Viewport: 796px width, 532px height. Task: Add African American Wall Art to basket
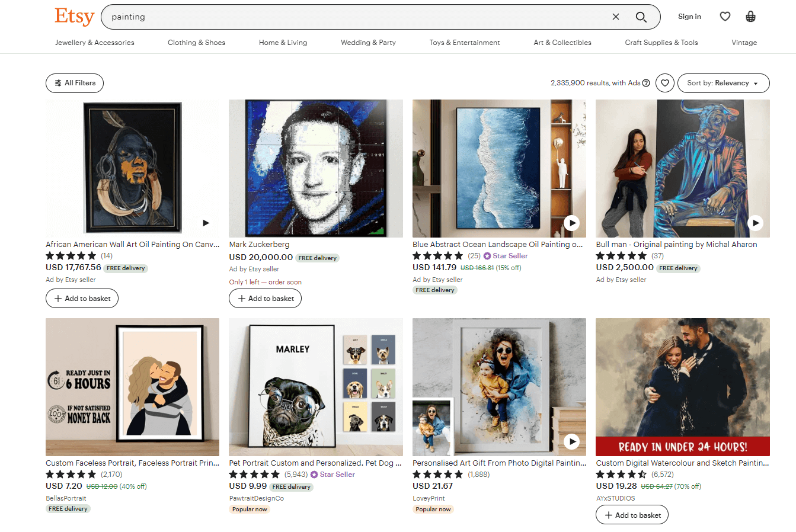[x=82, y=299]
